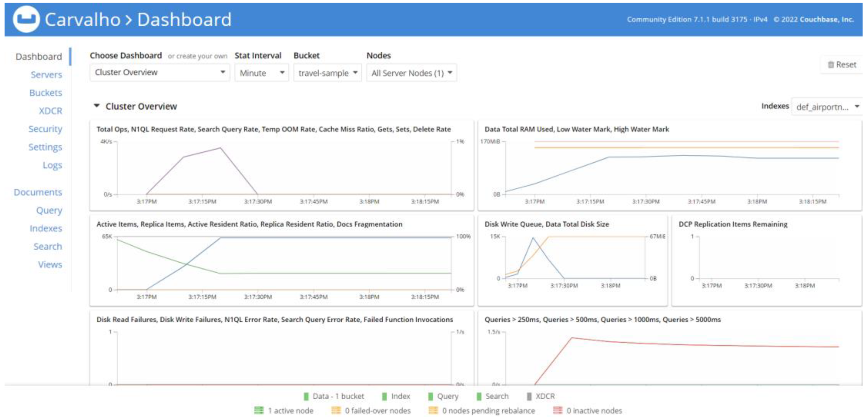Open the Security sidebar link

coord(45,129)
